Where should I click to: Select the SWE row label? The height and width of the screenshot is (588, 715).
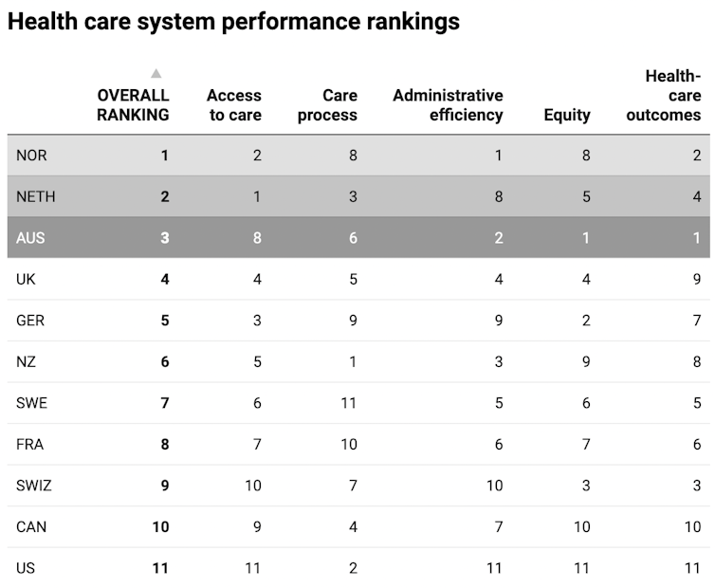31,403
